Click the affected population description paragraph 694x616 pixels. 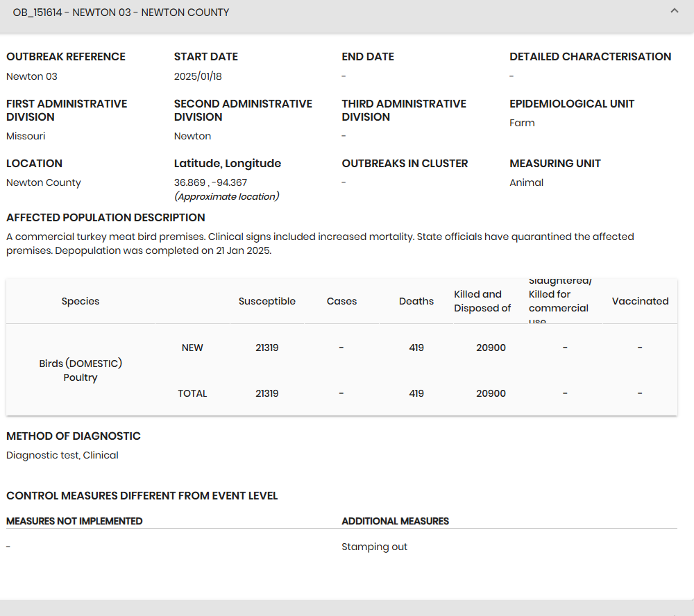320,243
